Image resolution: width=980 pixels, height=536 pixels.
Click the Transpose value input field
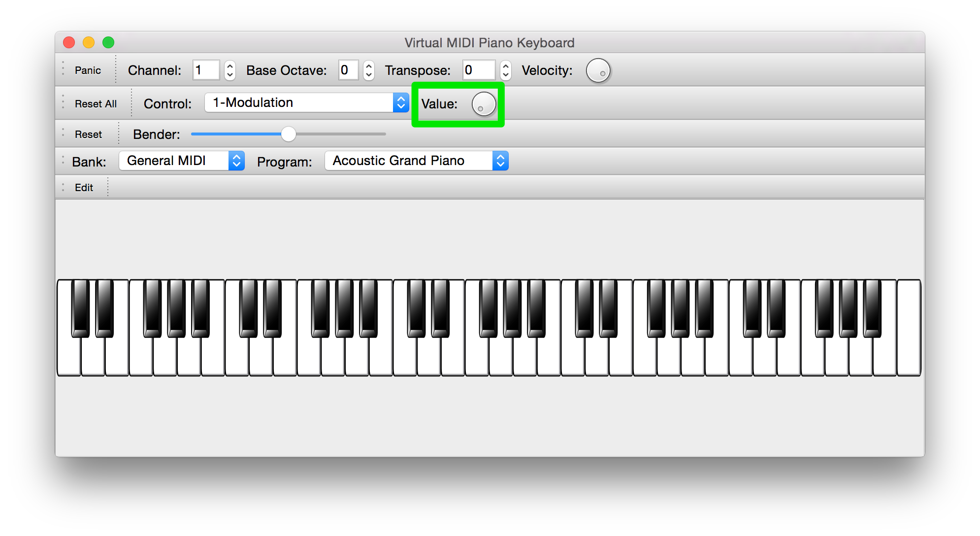[478, 70]
